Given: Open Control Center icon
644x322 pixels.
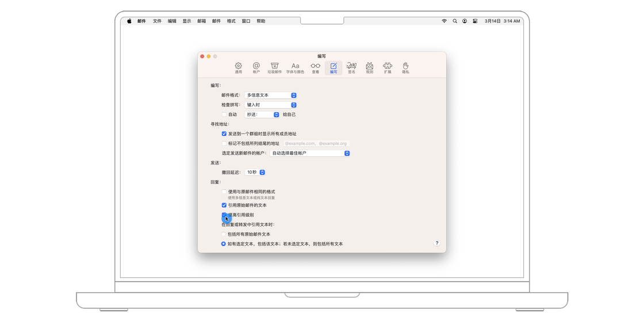Looking at the screenshot, I should coord(475,21).
